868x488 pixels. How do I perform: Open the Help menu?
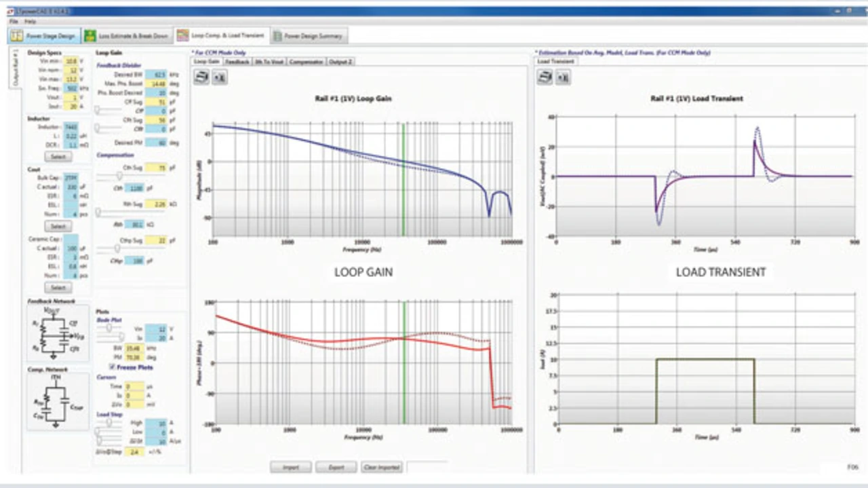30,22
